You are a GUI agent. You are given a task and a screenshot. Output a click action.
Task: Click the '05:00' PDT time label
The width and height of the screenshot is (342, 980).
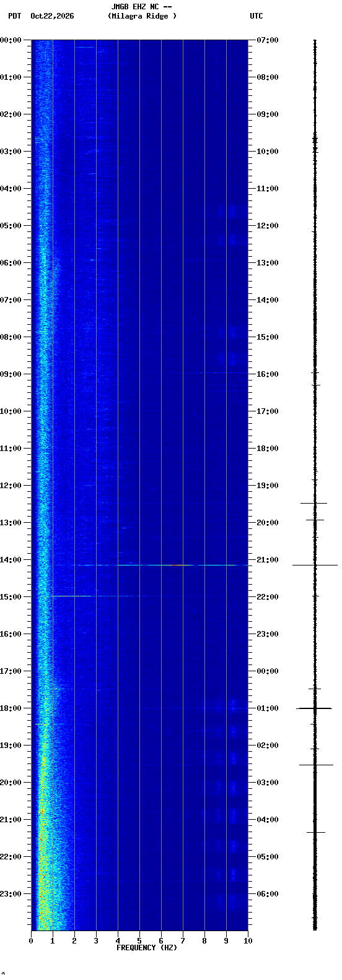point(11,226)
